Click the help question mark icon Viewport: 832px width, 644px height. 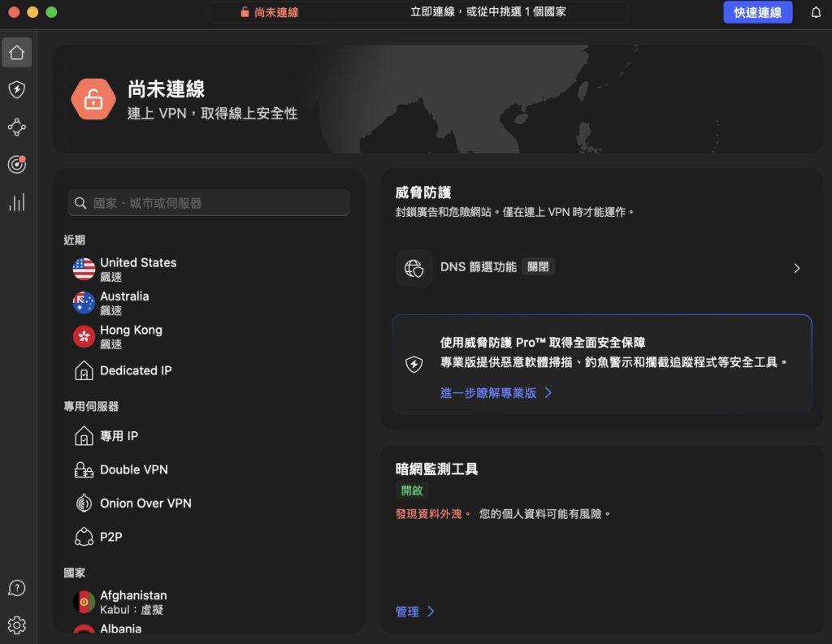coord(17,588)
